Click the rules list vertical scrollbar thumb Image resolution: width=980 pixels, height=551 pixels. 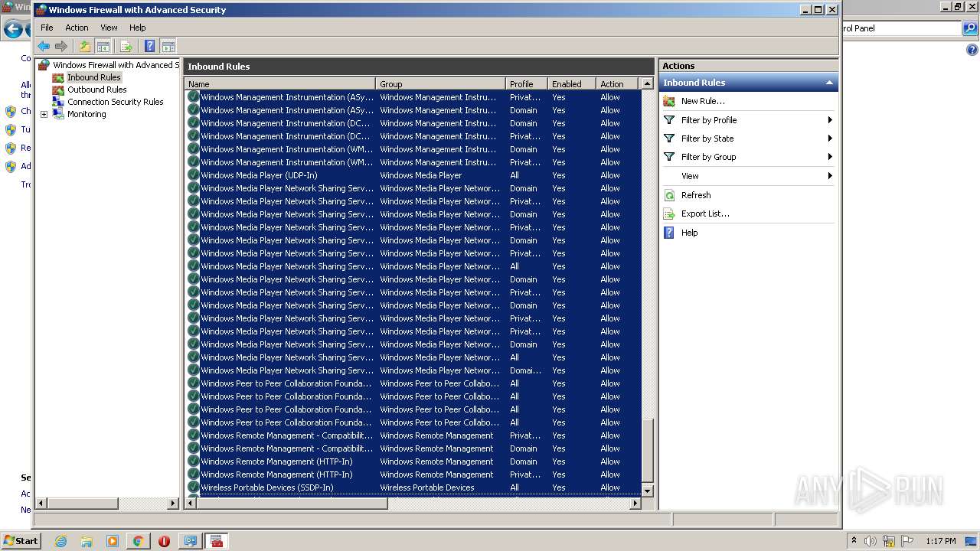pyautogui.click(x=647, y=452)
